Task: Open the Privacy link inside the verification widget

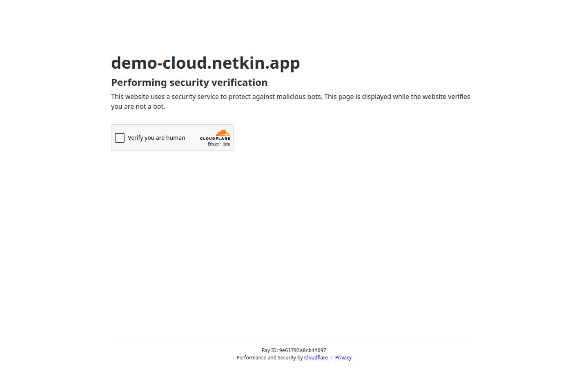Action: coord(213,144)
